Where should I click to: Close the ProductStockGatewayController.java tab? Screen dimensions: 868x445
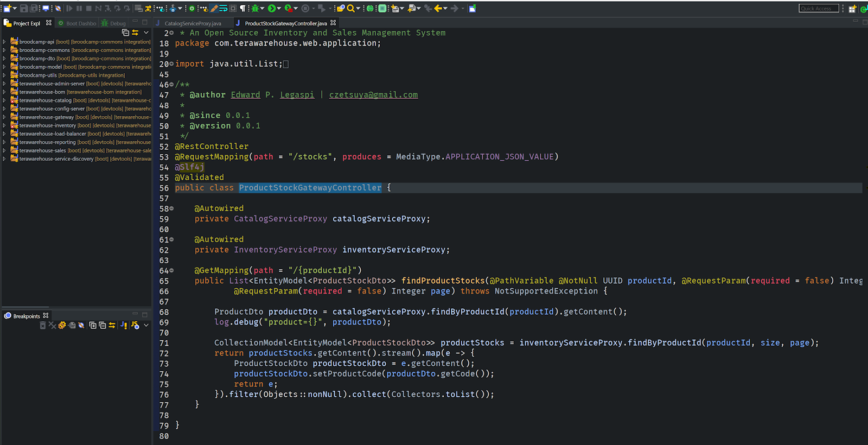pyautogui.click(x=333, y=23)
